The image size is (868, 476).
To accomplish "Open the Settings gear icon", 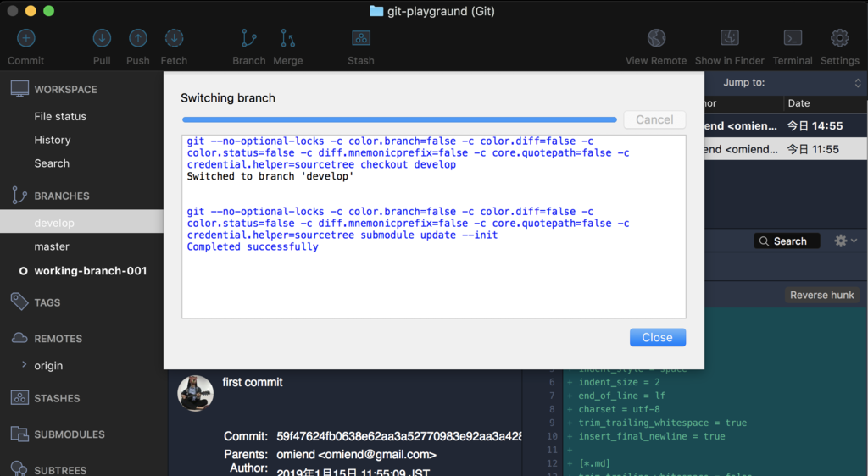I will click(840, 38).
